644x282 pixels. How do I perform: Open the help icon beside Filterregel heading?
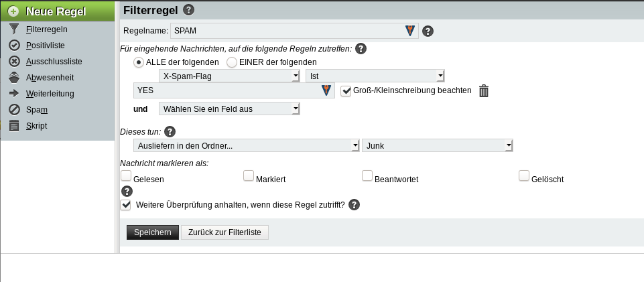tap(189, 9)
